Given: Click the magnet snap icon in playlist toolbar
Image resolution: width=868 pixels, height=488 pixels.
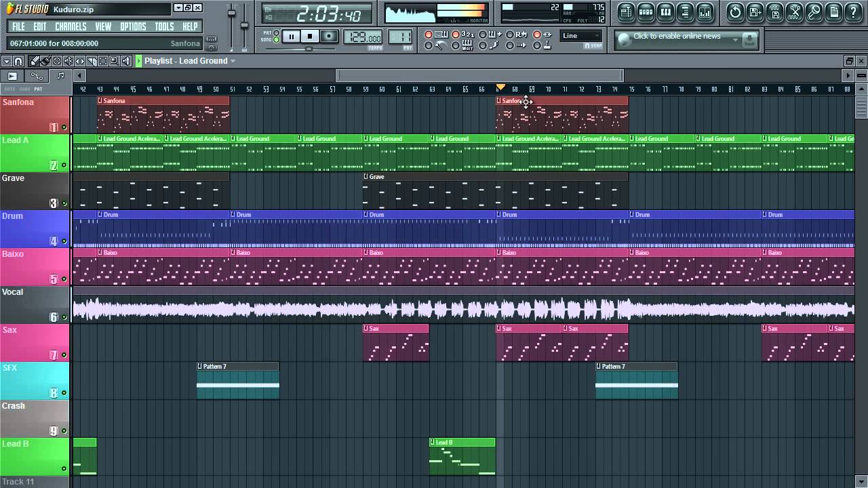Looking at the screenshot, I should pos(18,61).
